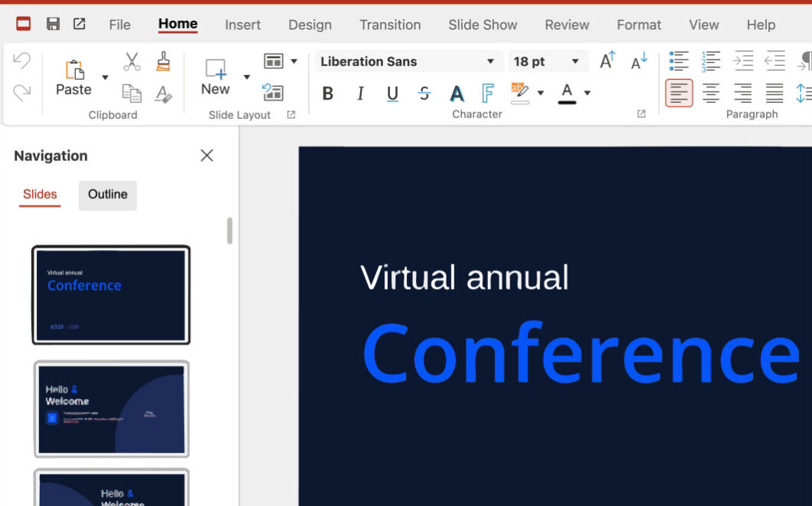Apply the black font color swatch
This screenshot has height=506, width=812.
pyautogui.click(x=567, y=94)
